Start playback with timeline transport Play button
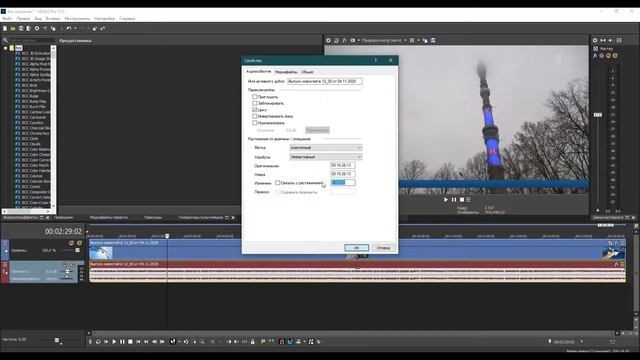This screenshot has height=360, width=640. tap(114, 342)
